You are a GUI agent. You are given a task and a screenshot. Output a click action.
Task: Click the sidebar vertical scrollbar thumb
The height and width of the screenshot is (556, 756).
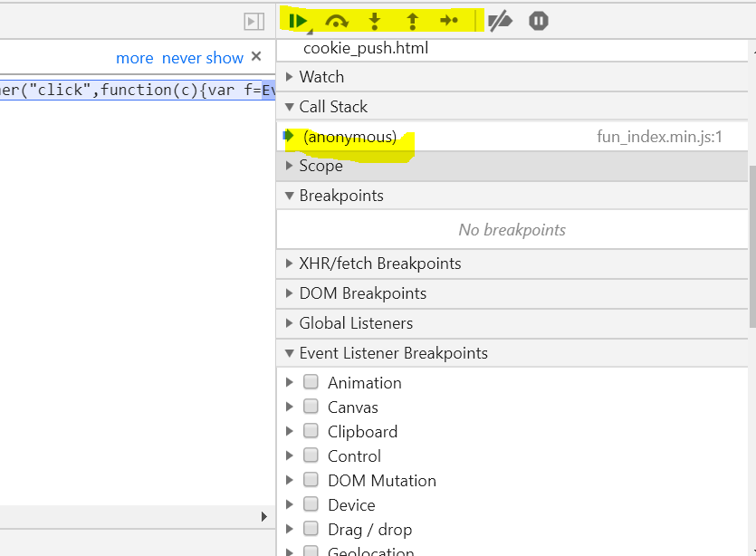tap(752, 246)
